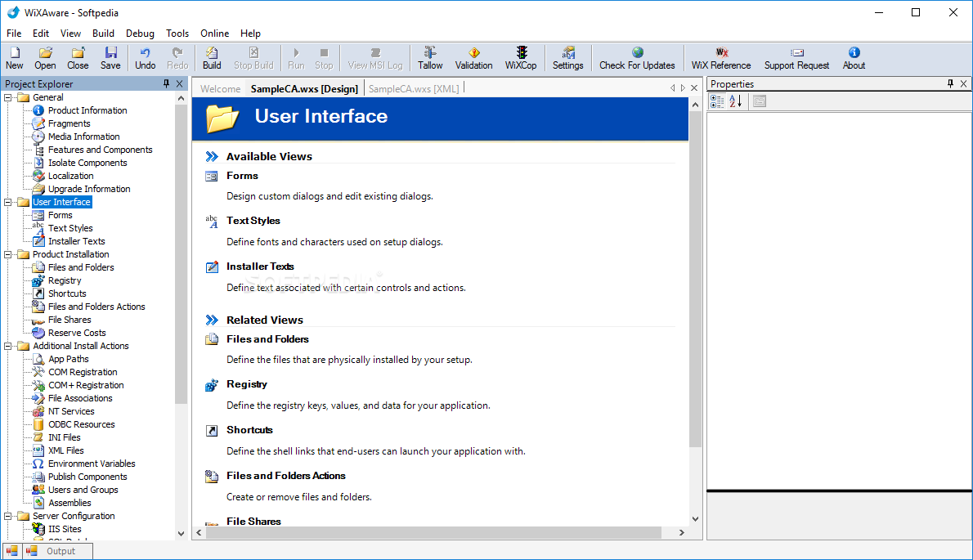The image size is (973, 560).
Task: Open the Installer Texts view link
Action: click(260, 266)
